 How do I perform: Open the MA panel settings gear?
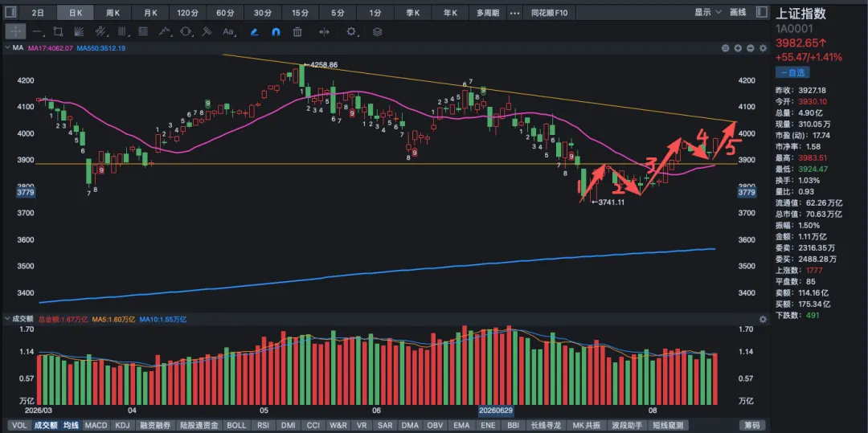(x=763, y=49)
